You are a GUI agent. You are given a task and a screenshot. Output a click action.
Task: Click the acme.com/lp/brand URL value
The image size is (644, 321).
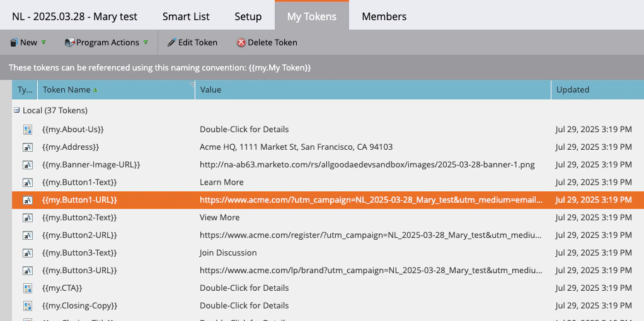click(x=371, y=271)
